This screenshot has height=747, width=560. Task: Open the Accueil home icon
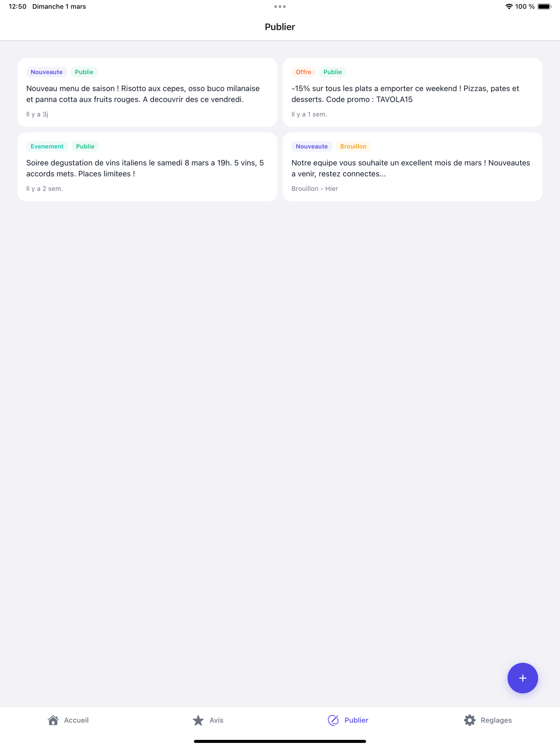[x=54, y=720]
